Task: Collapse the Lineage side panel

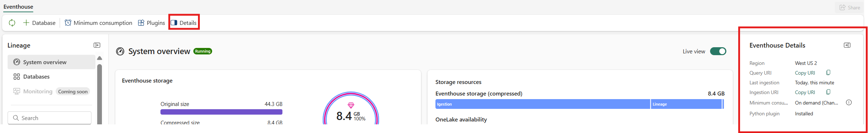Action: coord(97,45)
